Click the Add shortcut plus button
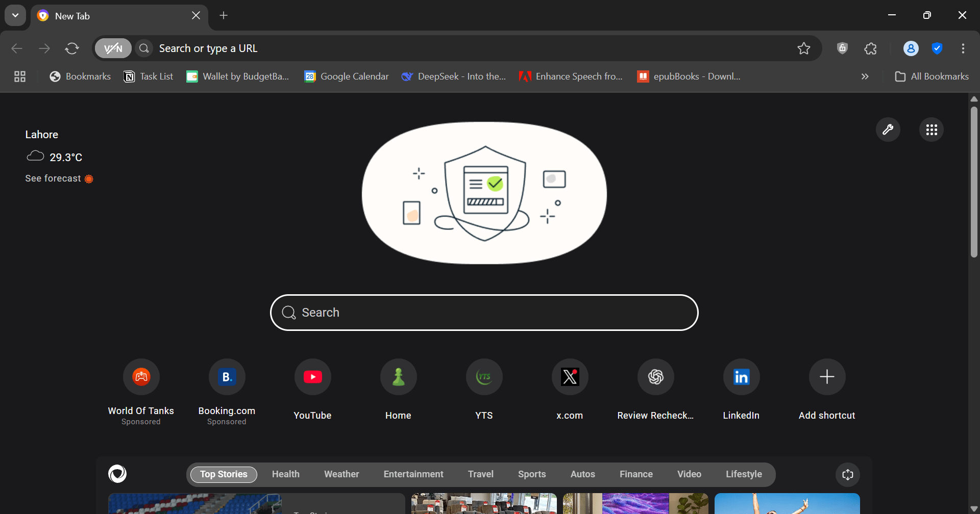Screen dimensions: 980x514 point(827,377)
